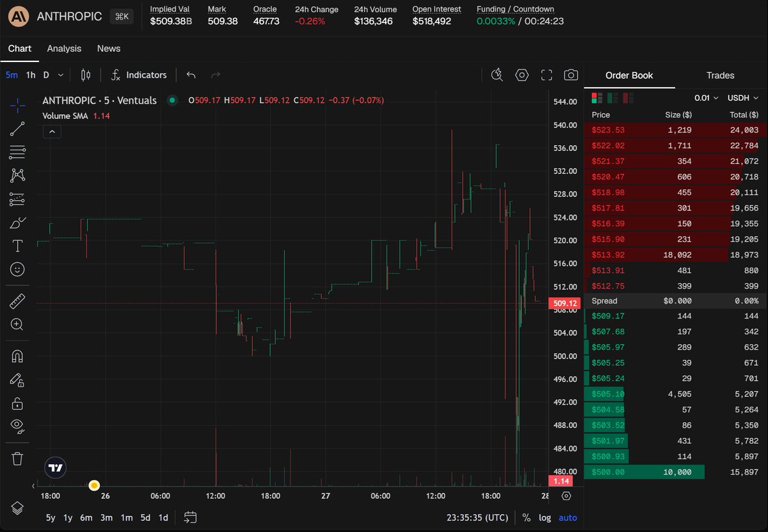Select the 5d date range
Viewport: 768px width, 532px height.
(145, 518)
